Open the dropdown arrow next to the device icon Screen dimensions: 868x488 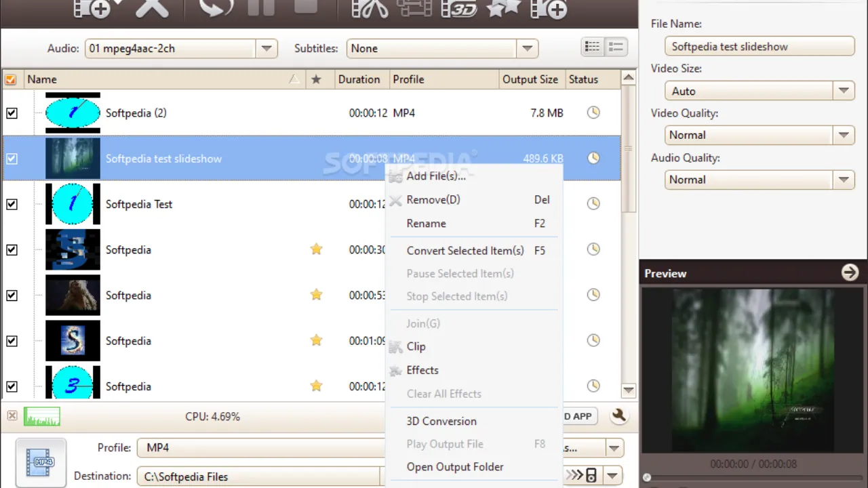(614, 475)
